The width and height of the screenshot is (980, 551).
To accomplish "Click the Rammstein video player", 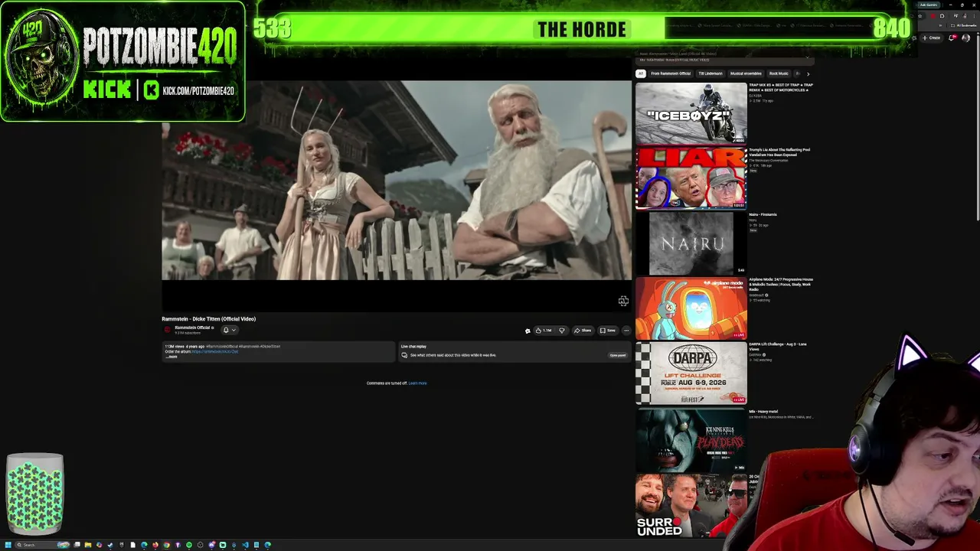I will [397, 196].
